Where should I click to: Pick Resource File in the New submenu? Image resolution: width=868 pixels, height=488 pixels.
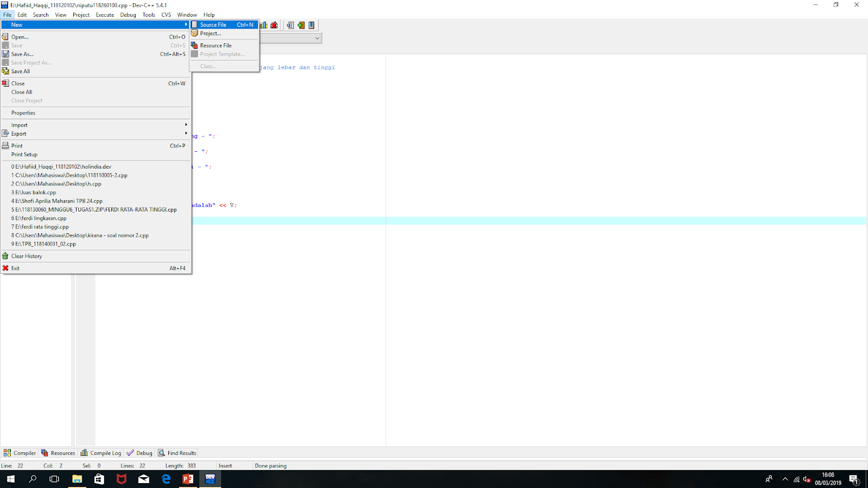click(x=224, y=46)
